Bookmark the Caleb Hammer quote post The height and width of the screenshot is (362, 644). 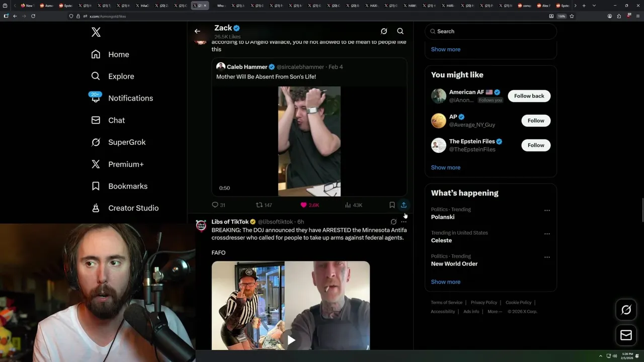392,205
